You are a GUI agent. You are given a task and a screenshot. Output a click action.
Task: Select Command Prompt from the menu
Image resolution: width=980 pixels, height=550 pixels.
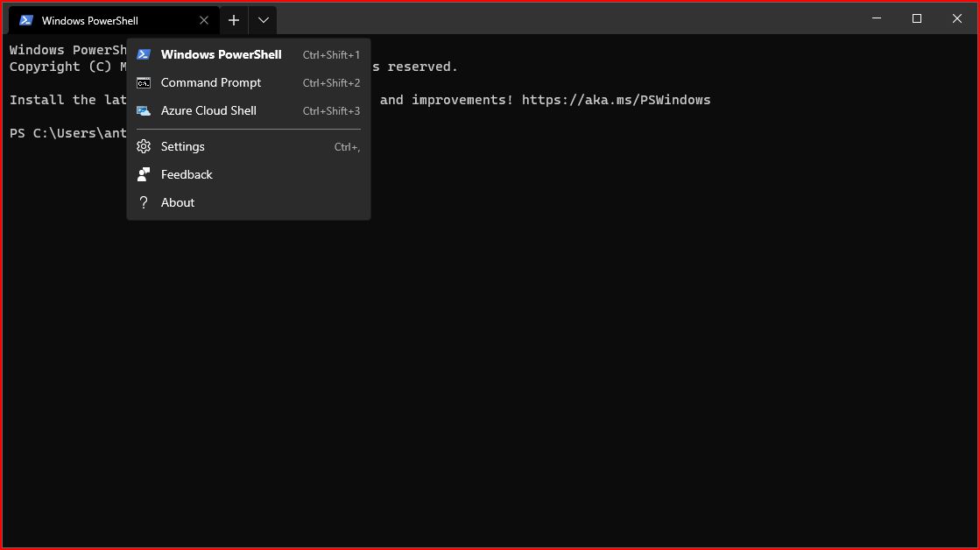pos(249,82)
